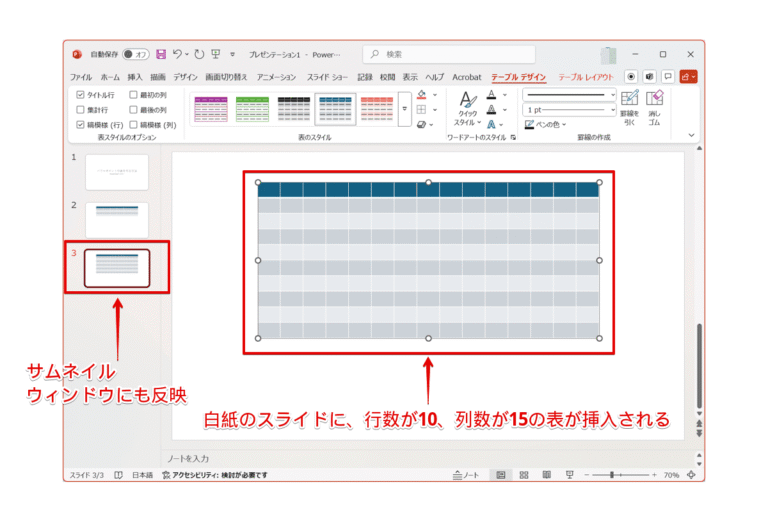Screen dimensions: 768x512
Task: Click クイックスタイル WordArt button
Action: click(x=467, y=109)
